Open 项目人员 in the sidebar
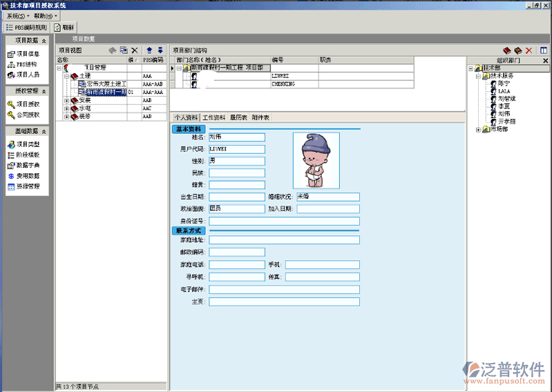This screenshot has width=552, height=392. tap(27, 75)
